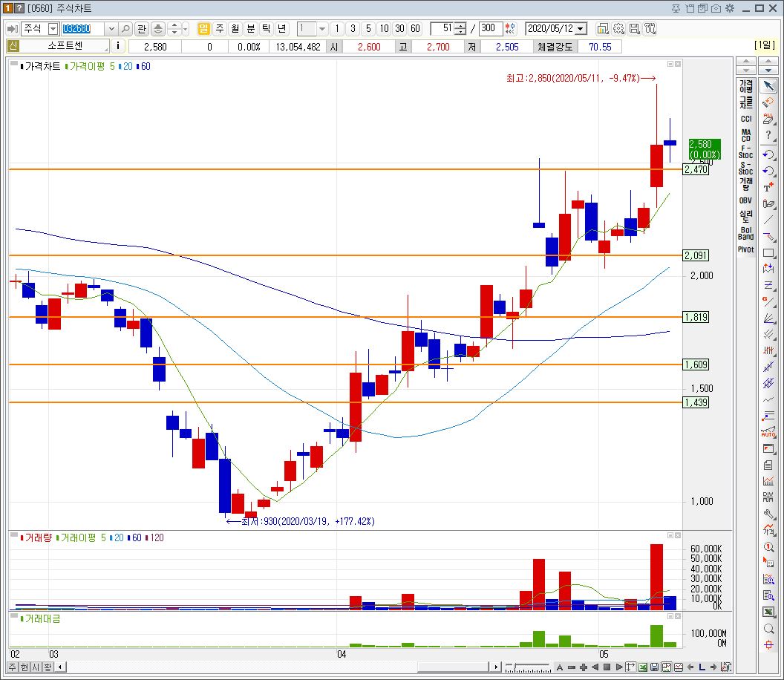The image size is (784, 680).
Task: Click the up/down arrows next to 관 button
Action: (x=174, y=29)
